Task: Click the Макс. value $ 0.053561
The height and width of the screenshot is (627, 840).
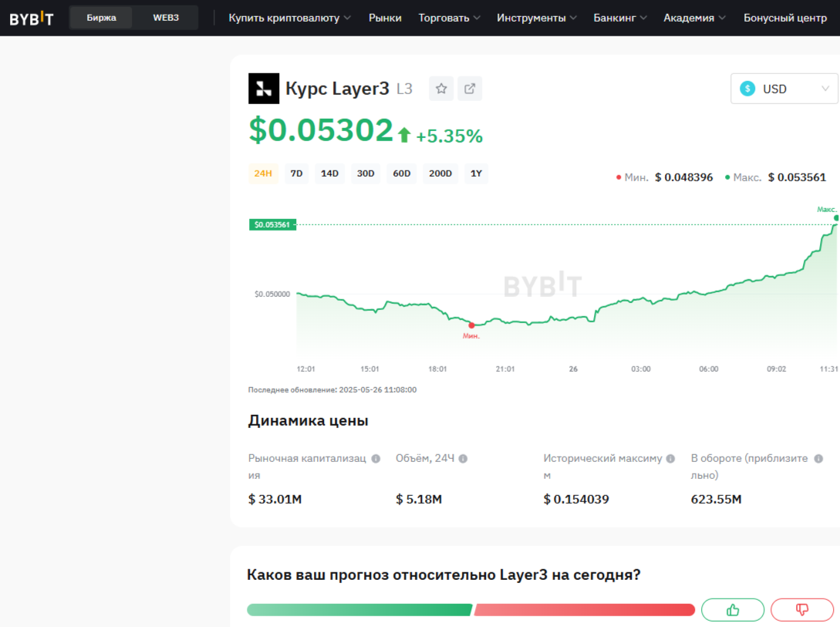Action: pyautogui.click(x=797, y=177)
